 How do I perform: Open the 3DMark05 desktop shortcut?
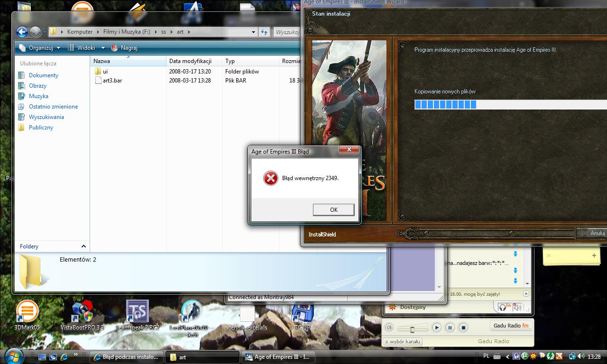pyautogui.click(x=27, y=316)
